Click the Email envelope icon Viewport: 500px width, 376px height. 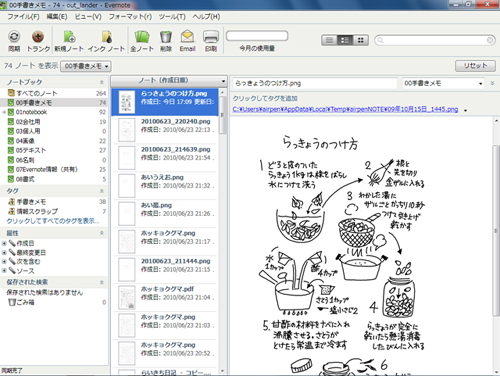pyautogui.click(x=187, y=37)
